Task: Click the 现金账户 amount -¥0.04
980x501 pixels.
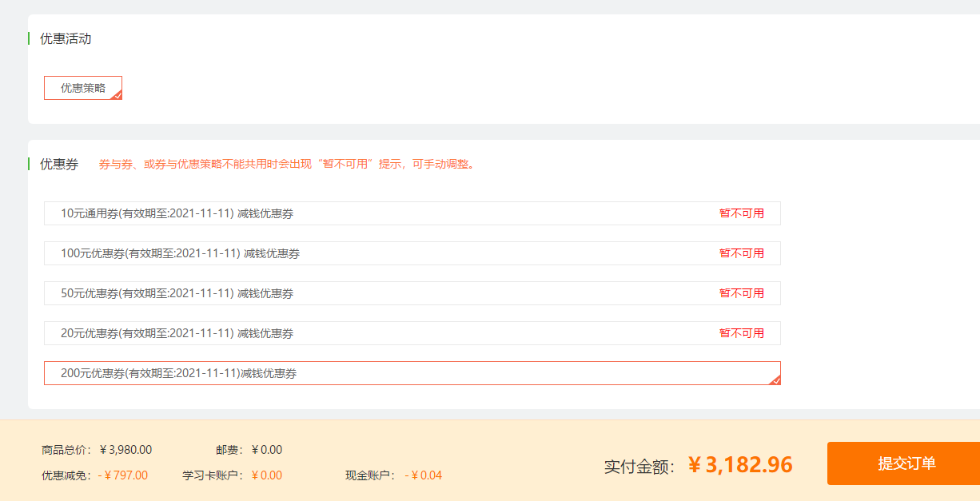Action: (423, 475)
